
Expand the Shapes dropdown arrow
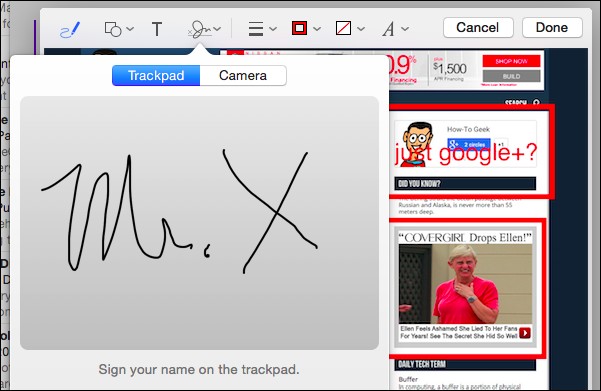click(x=130, y=29)
